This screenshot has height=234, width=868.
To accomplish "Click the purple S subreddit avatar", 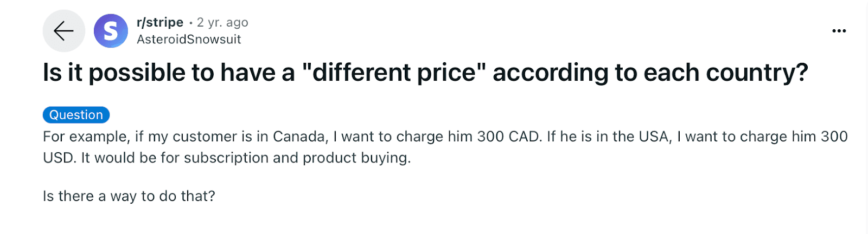I will 111,31.
